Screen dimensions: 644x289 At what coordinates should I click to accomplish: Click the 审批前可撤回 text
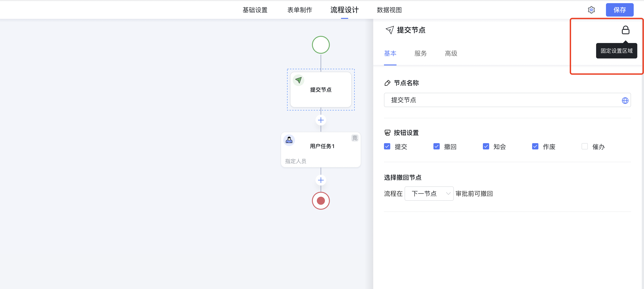(x=474, y=193)
